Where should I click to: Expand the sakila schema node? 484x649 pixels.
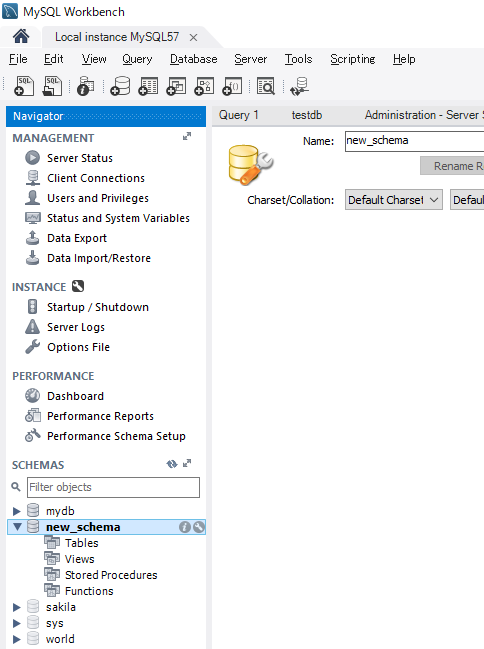click(17, 607)
